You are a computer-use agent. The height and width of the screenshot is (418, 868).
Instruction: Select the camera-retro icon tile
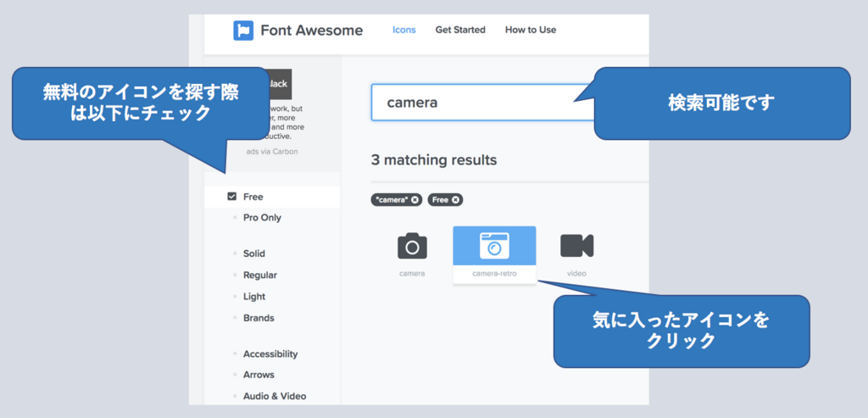[x=494, y=254]
